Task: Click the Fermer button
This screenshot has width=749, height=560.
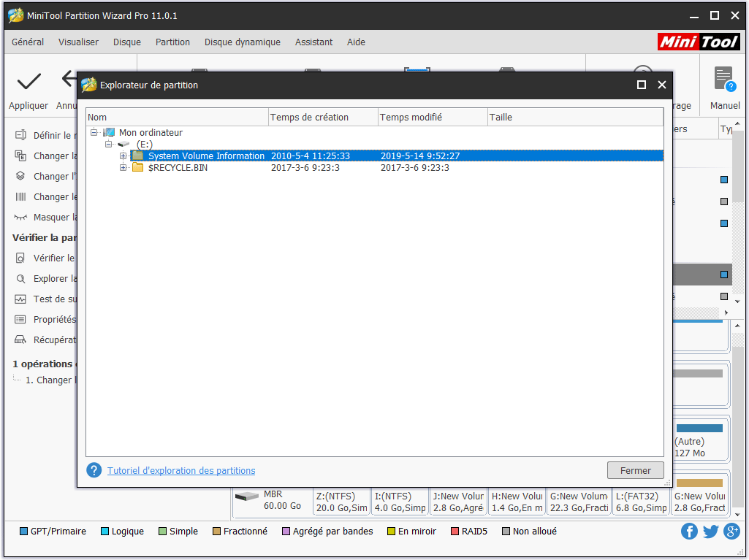Action: 635,470
